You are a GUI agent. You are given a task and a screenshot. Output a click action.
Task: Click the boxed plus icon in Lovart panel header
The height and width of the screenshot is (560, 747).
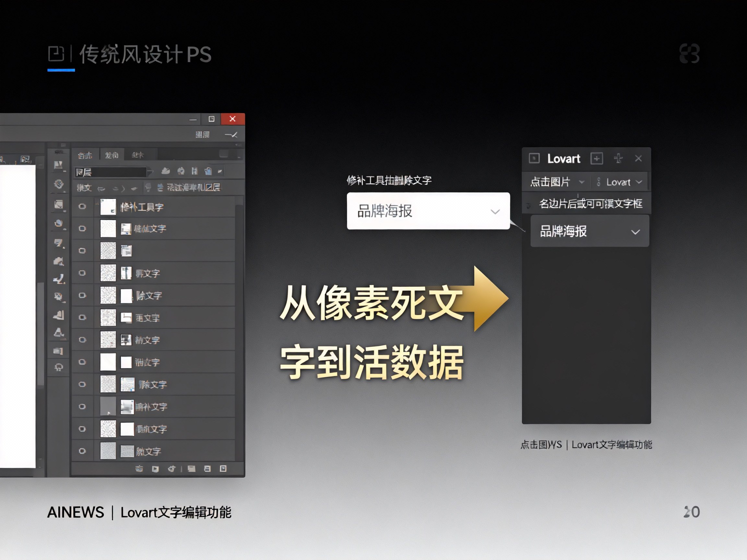(x=596, y=158)
